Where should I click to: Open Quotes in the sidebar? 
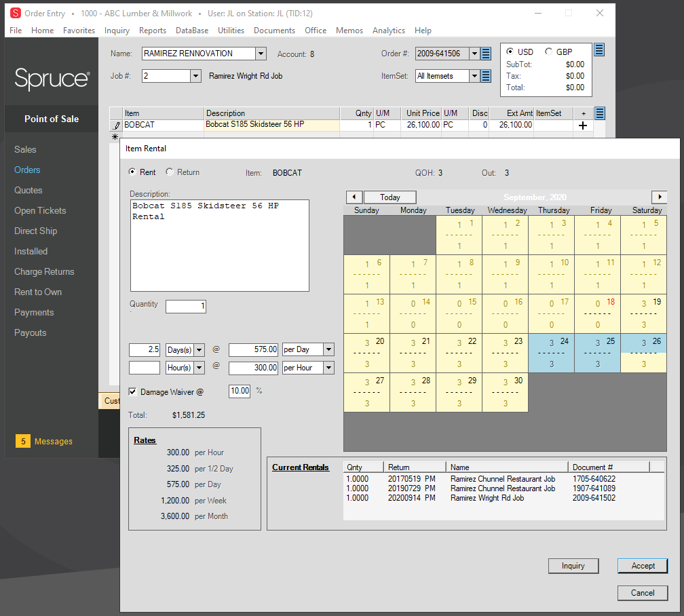pos(28,190)
